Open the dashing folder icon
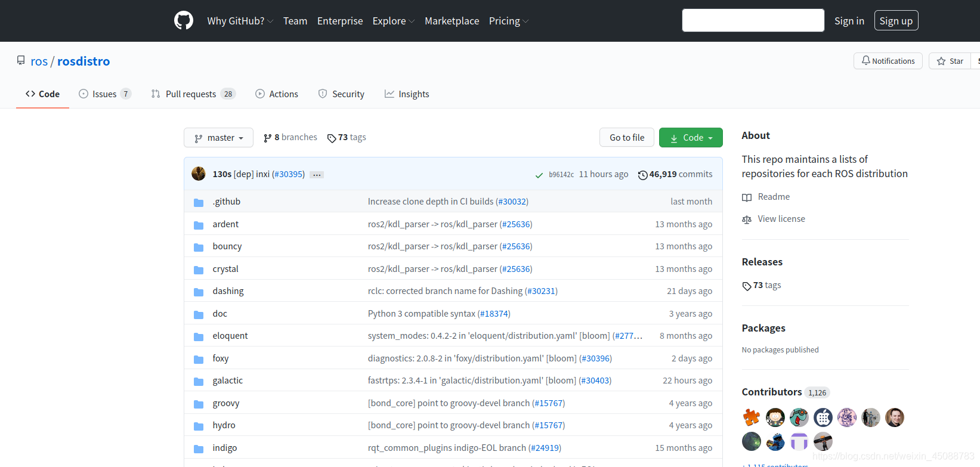This screenshot has height=467, width=980. (x=199, y=292)
